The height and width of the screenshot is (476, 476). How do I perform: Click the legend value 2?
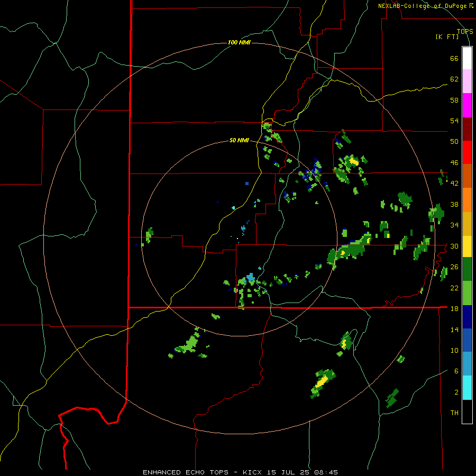pyautogui.click(x=456, y=392)
